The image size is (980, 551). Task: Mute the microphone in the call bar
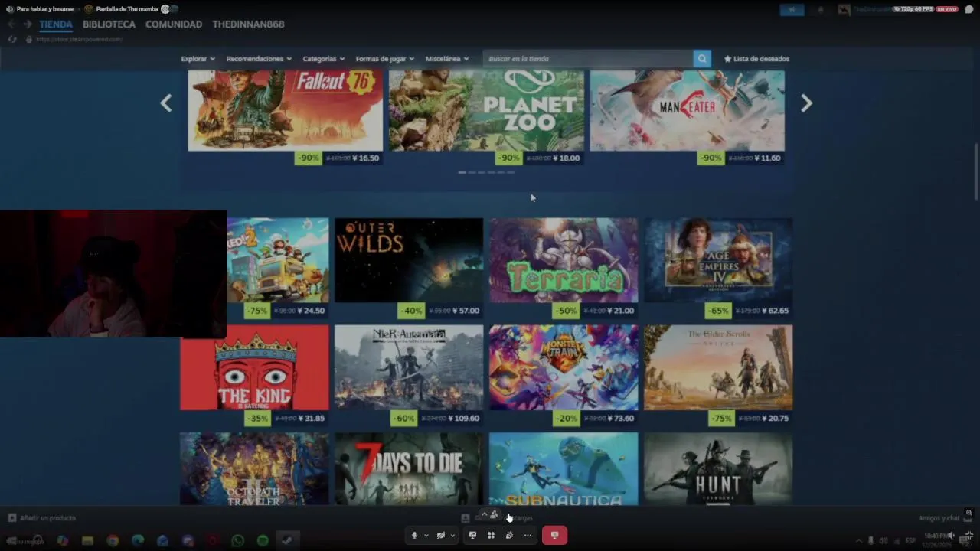click(414, 536)
